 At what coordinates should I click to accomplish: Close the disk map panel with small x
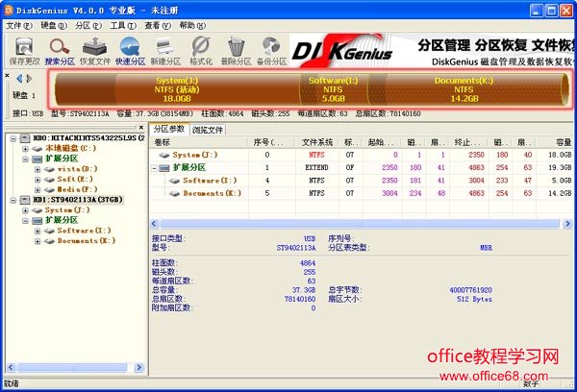click(7, 75)
